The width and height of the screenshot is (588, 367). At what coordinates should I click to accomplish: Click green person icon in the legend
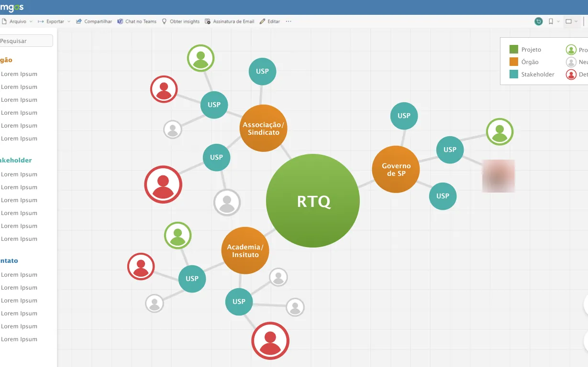(x=571, y=50)
